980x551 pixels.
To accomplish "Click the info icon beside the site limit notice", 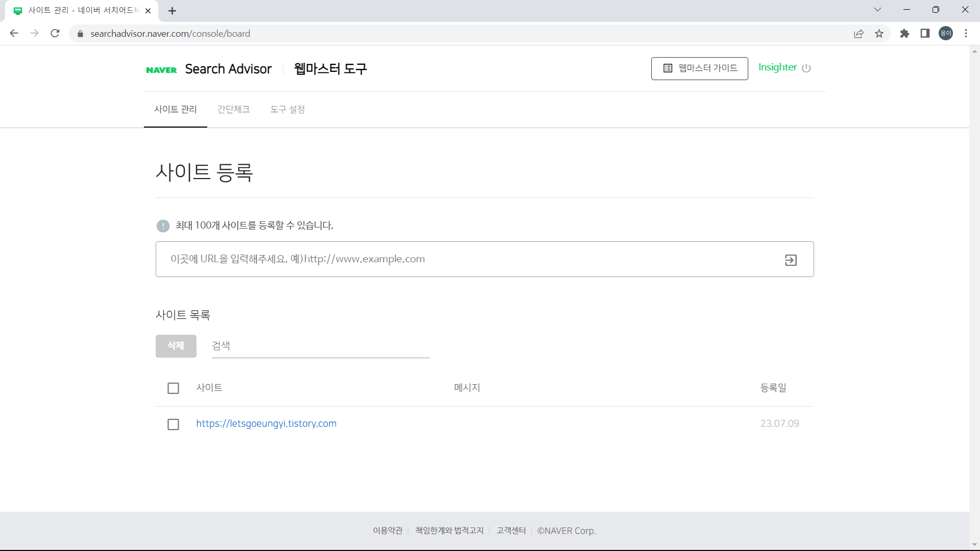I will (x=163, y=226).
